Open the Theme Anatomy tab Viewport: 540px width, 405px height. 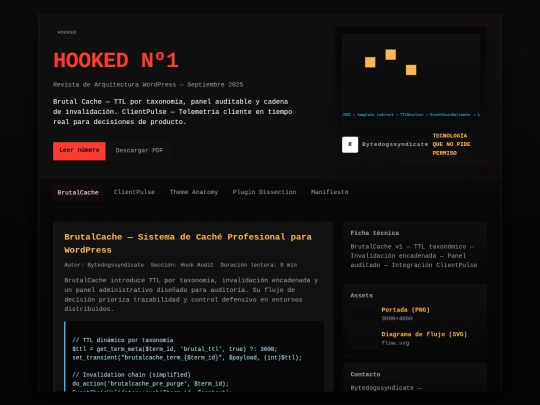pyautogui.click(x=194, y=192)
